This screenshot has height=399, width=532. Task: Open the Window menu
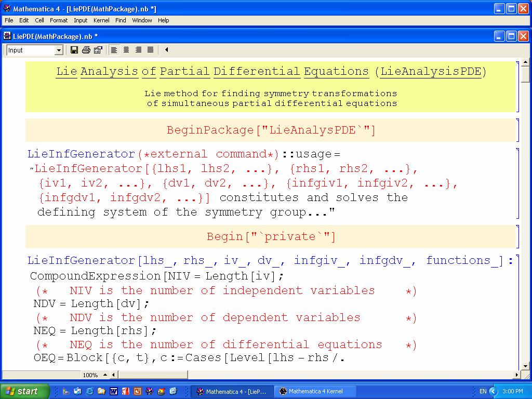(x=142, y=20)
